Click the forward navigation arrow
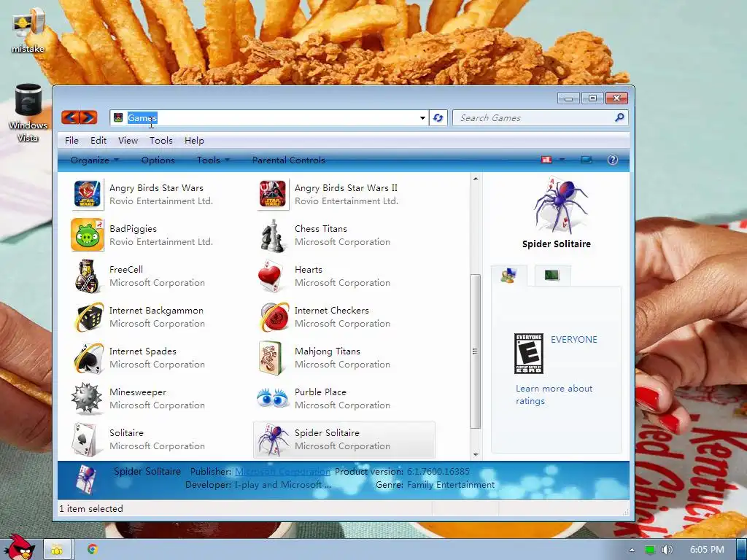The image size is (747, 560). pyautogui.click(x=88, y=117)
